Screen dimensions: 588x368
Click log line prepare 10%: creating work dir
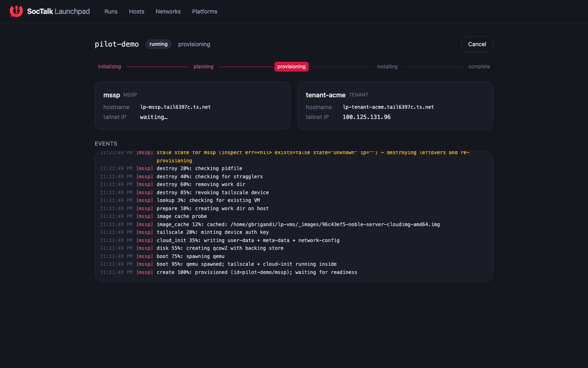click(x=294, y=209)
